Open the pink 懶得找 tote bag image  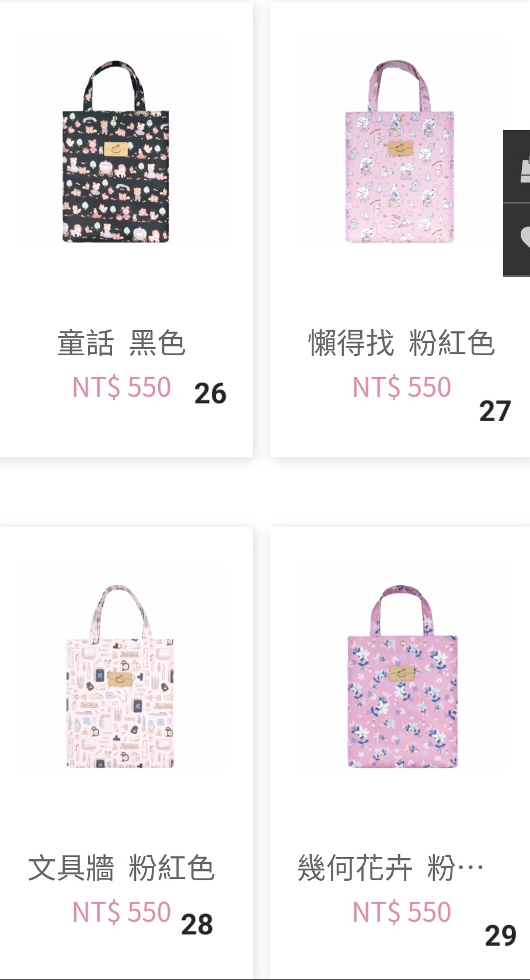[x=400, y=152]
